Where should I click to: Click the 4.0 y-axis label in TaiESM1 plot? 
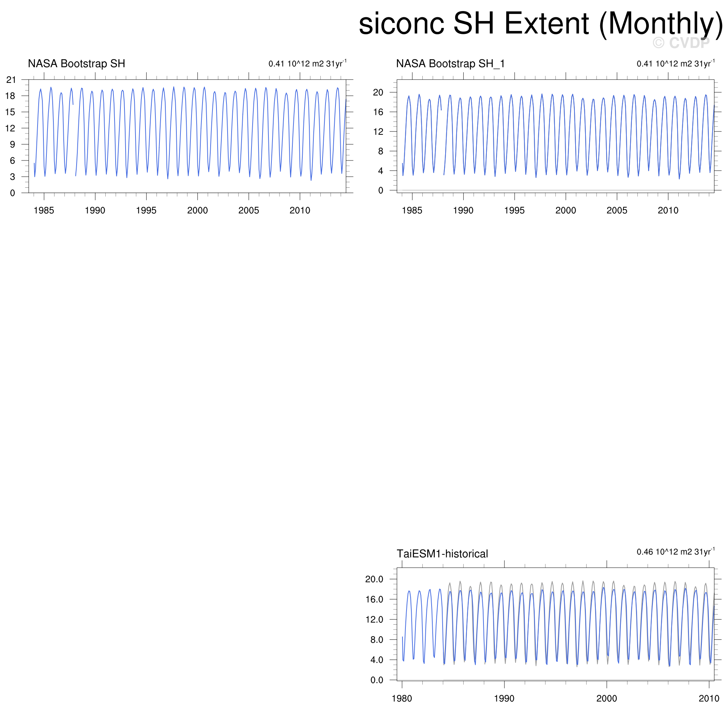point(376,660)
